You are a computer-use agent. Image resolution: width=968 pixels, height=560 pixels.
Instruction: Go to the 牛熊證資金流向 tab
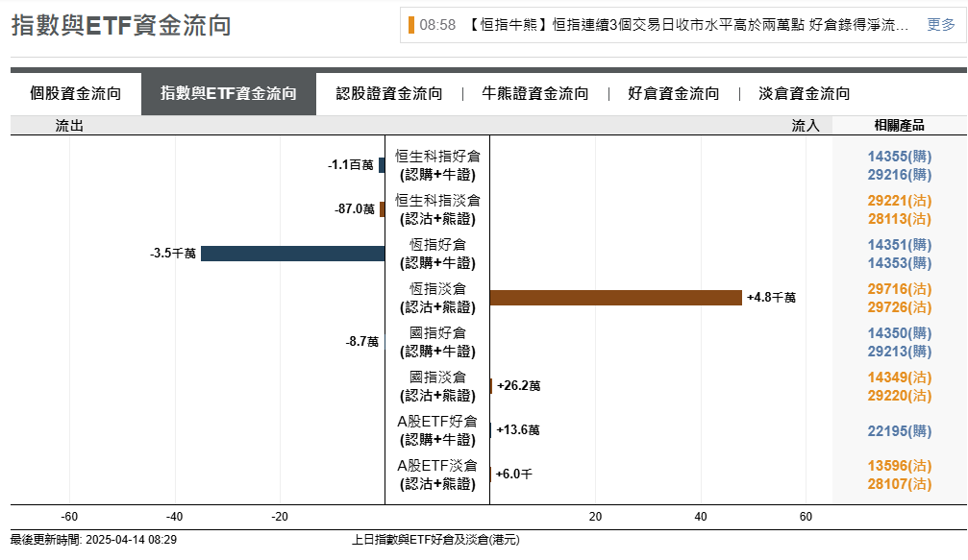click(535, 94)
